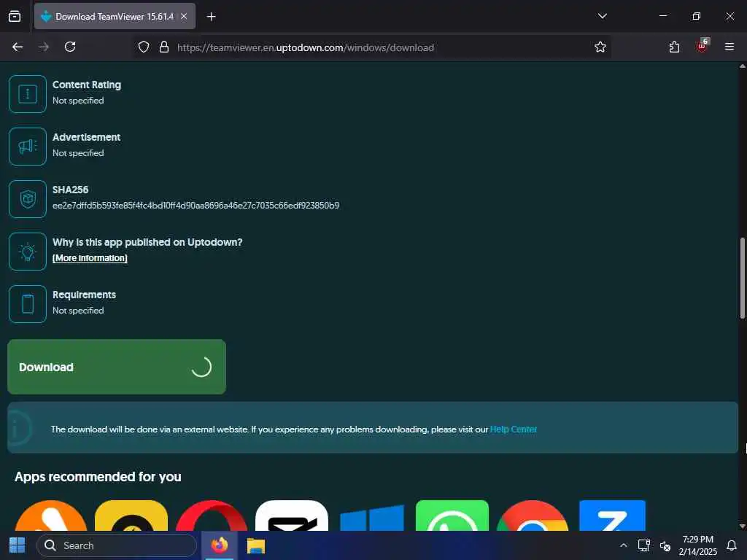The image size is (747, 560).
Task: Open the yellow recommended app thumbnail
Action: pos(131,516)
